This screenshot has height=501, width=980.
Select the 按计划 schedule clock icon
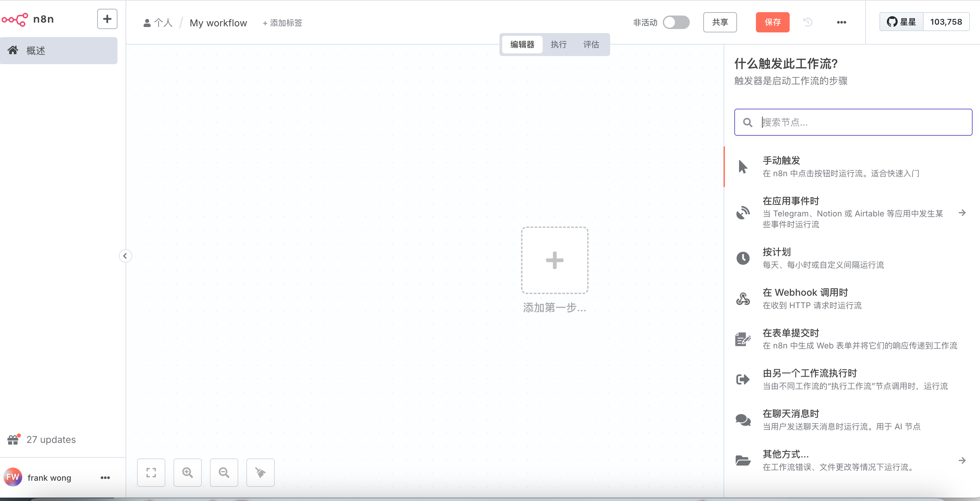[x=743, y=258]
